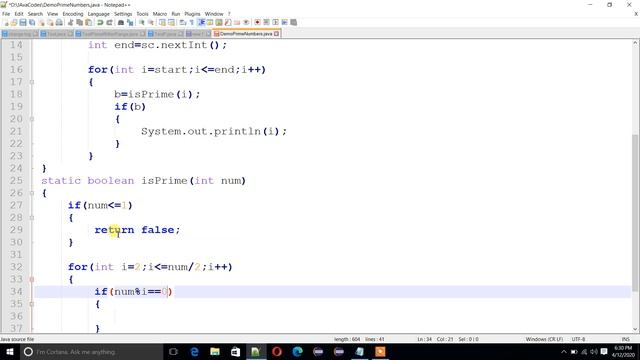Toggle Synchronize Vertical Scrolling
The width and height of the screenshot is (640, 360).
(x=162, y=22)
